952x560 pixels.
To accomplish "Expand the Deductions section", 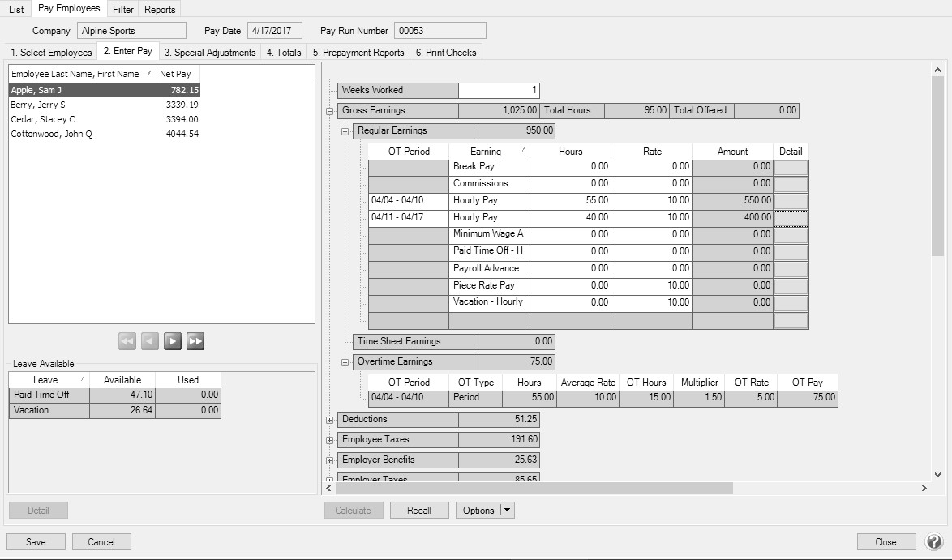I will click(330, 420).
